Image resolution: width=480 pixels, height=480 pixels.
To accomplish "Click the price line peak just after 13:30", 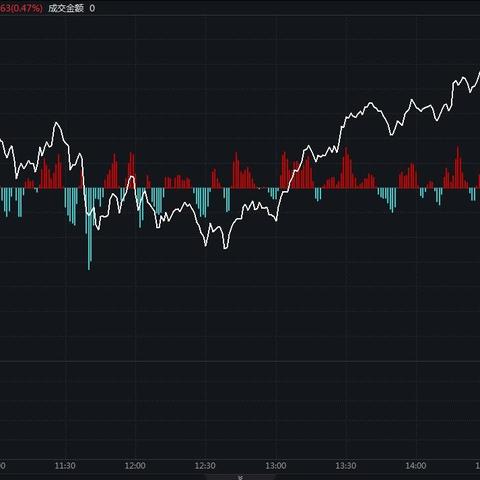I will pyautogui.click(x=370, y=104).
